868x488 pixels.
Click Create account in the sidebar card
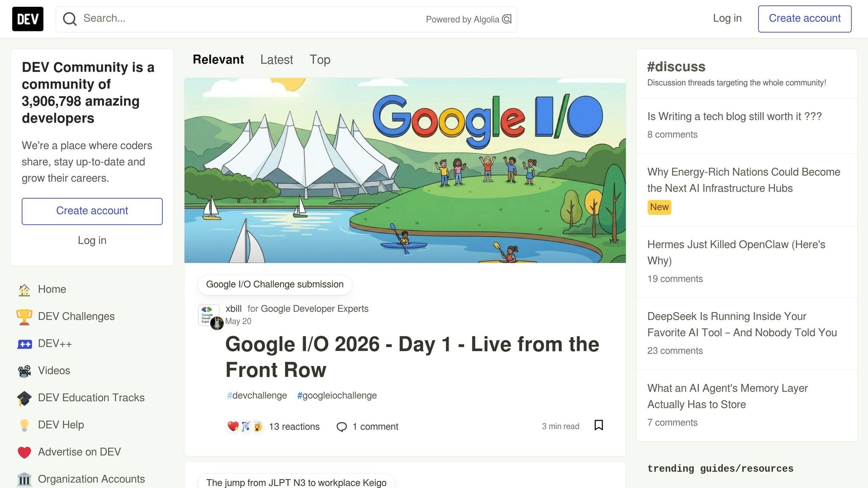[x=92, y=211]
